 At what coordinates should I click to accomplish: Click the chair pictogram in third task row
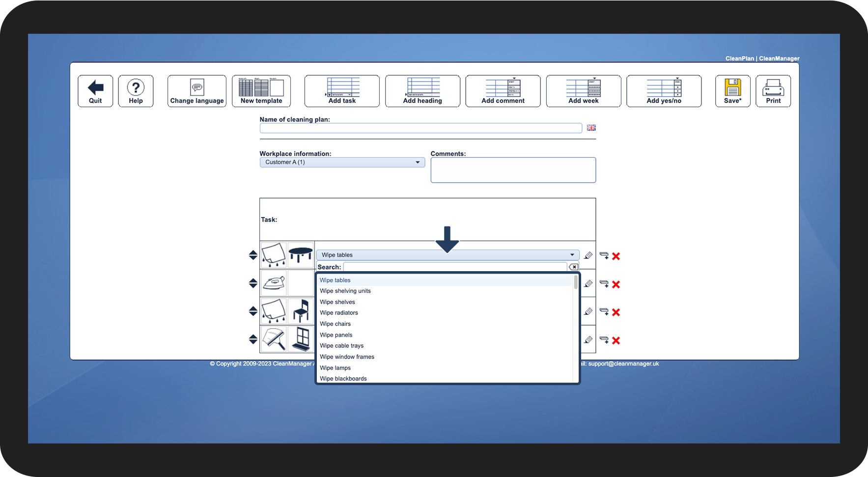pos(301,311)
